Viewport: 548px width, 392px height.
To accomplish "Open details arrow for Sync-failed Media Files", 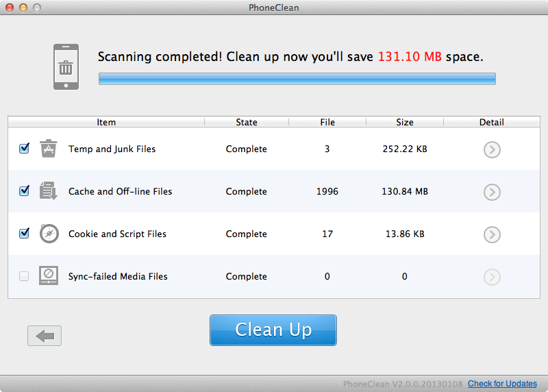I will tap(492, 277).
